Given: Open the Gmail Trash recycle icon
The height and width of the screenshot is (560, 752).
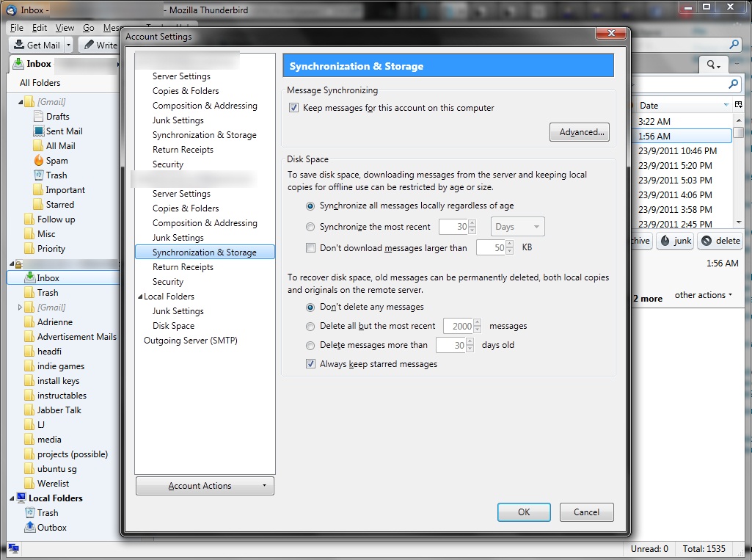Looking at the screenshot, I should (39, 175).
